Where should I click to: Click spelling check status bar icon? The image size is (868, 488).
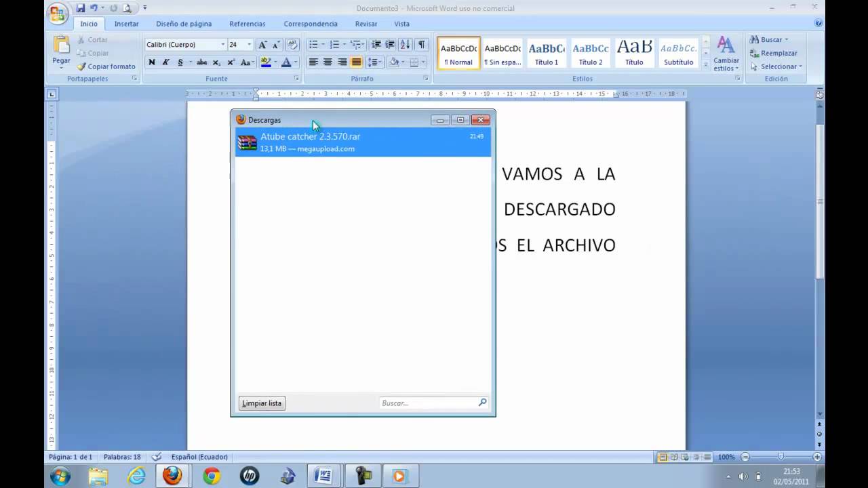(x=157, y=457)
